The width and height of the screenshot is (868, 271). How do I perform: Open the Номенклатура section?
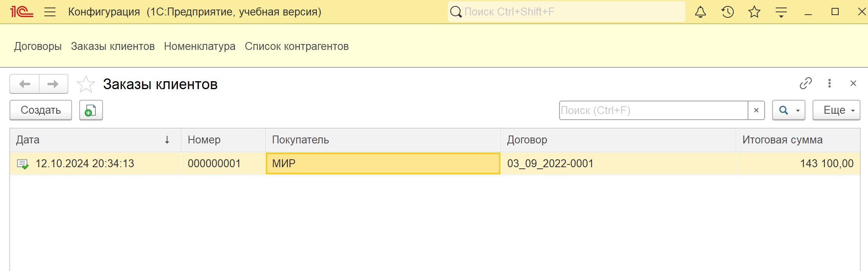click(x=200, y=46)
